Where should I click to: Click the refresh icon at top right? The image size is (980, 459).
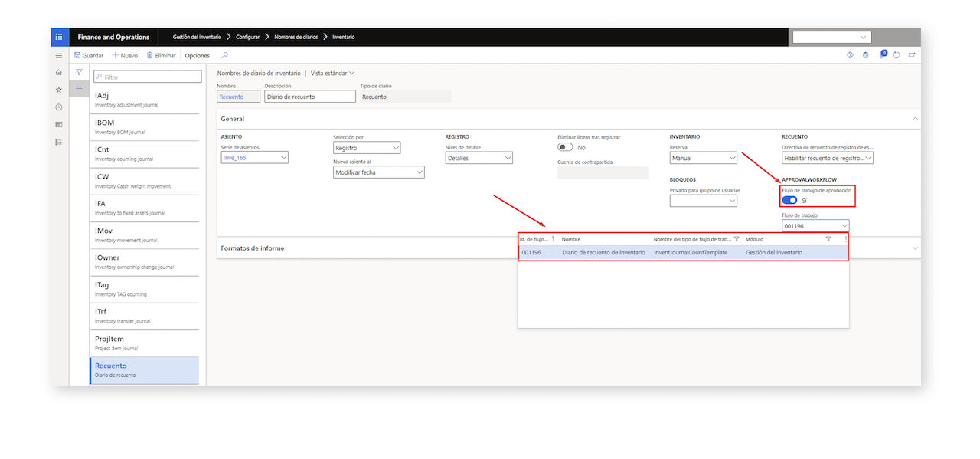click(x=897, y=55)
